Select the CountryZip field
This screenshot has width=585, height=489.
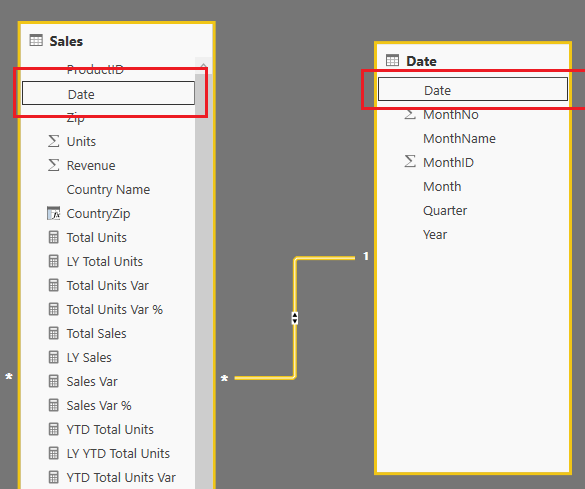click(x=98, y=214)
